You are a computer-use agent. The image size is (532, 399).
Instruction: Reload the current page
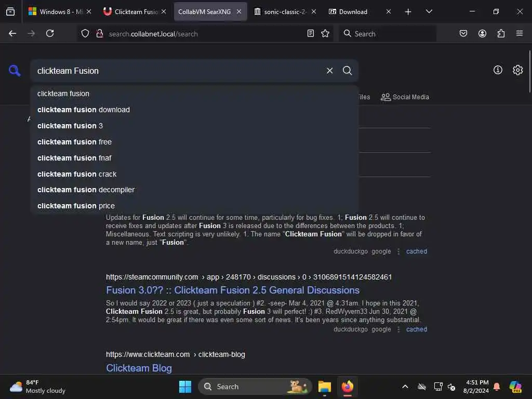pyautogui.click(x=50, y=34)
